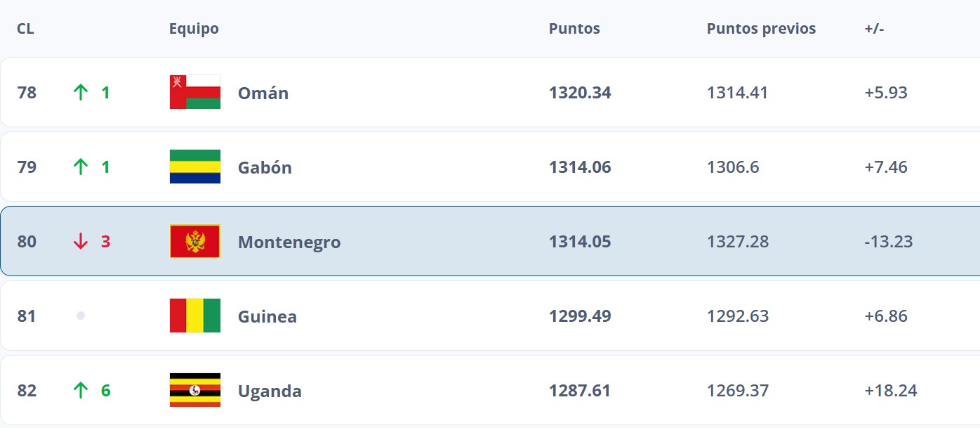Screen dimensions: 980x428
Task: Click the Oman flag icon
Action: pos(195,92)
